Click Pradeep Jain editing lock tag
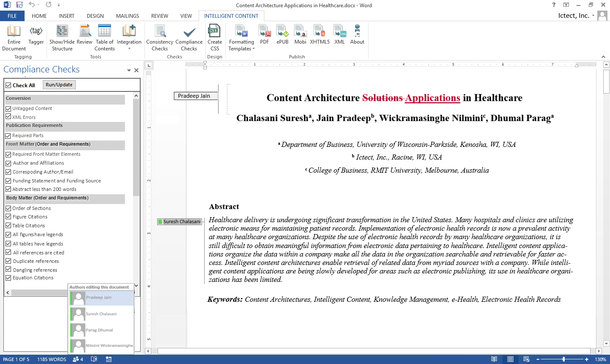 coord(196,96)
